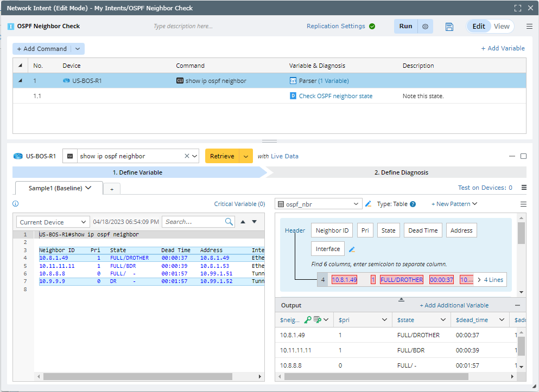Collapse the US-BOS-R1 row triangle
Viewport: 539px width, 392px height.
pyautogui.click(x=21, y=81)
